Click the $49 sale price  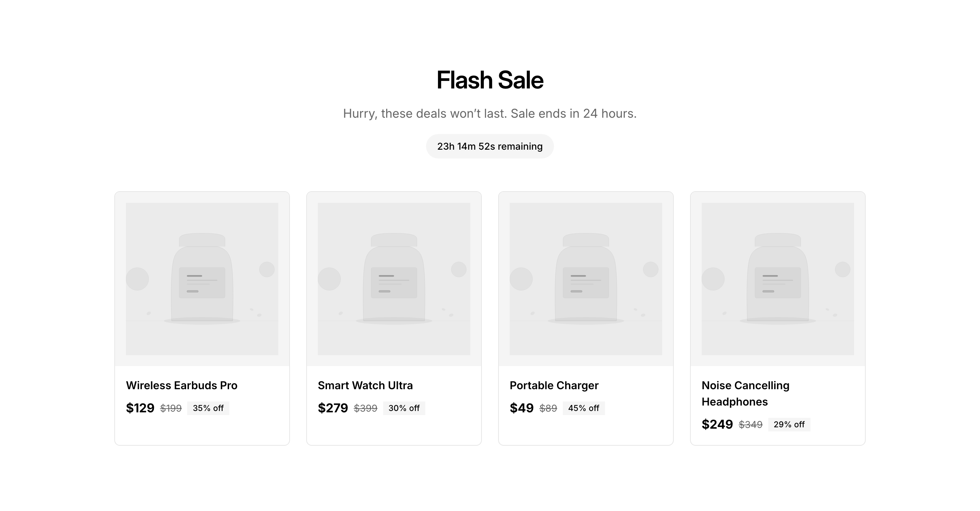point(522,408)
